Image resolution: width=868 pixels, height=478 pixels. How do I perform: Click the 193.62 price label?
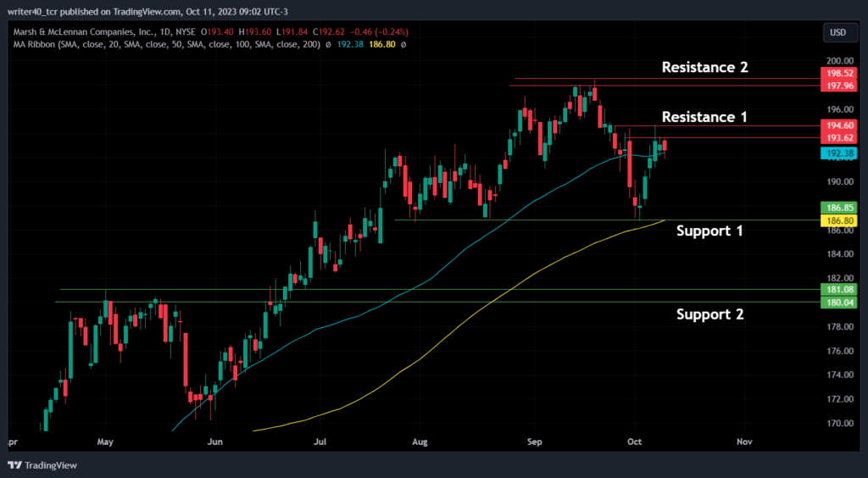click(838, 138)
